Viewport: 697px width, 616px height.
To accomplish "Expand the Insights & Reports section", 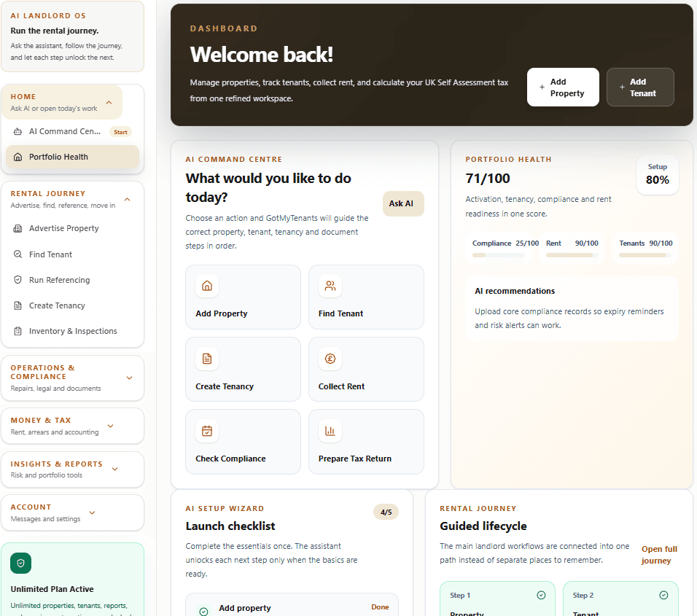I will (114, 469).
